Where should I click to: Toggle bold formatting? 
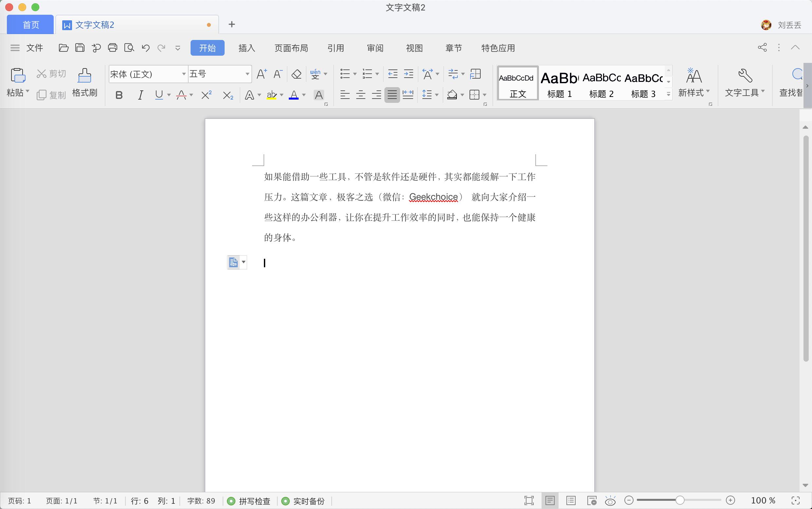(x=119, y=95)
